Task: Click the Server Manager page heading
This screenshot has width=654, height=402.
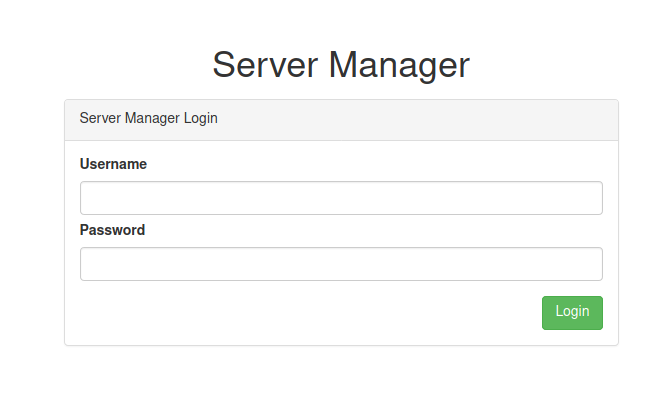Action: (x=341, y=65)
